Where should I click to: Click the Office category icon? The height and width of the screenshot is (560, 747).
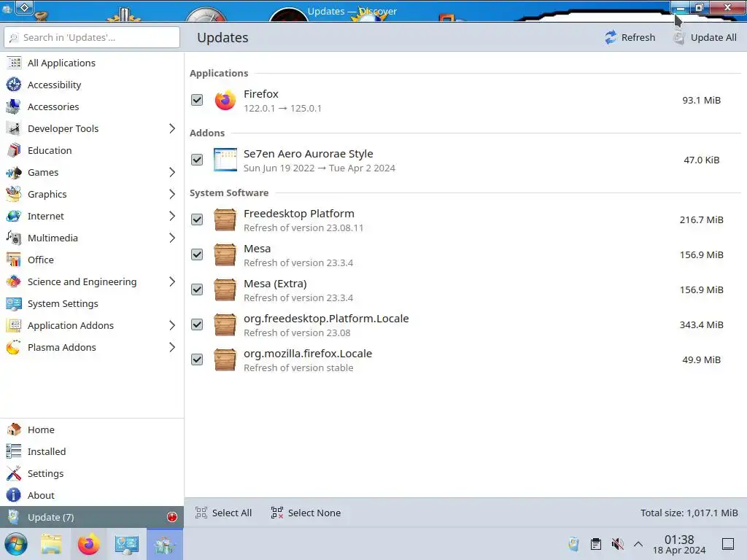(14, 260)
